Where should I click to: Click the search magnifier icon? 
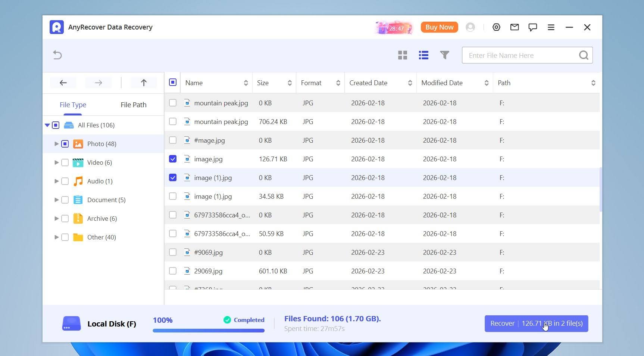point(584,55)
